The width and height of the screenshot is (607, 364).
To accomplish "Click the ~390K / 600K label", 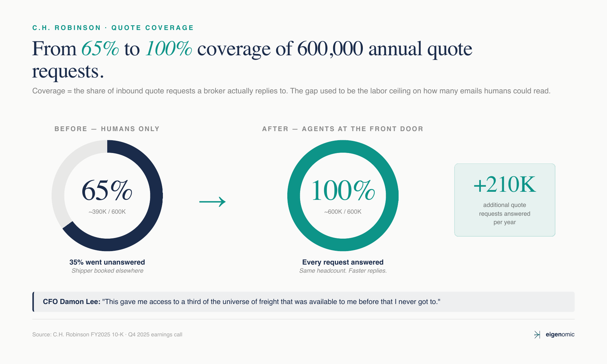I will (x=107, y=212).
